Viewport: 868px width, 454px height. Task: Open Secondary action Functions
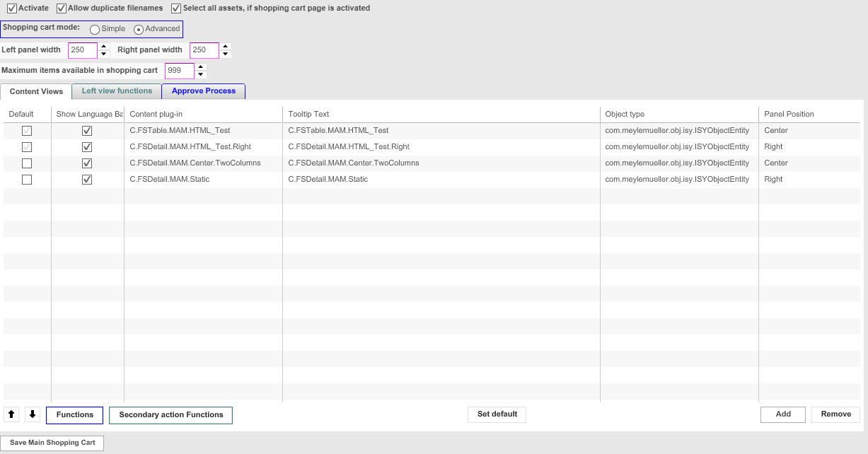click(x=170, y=414)
